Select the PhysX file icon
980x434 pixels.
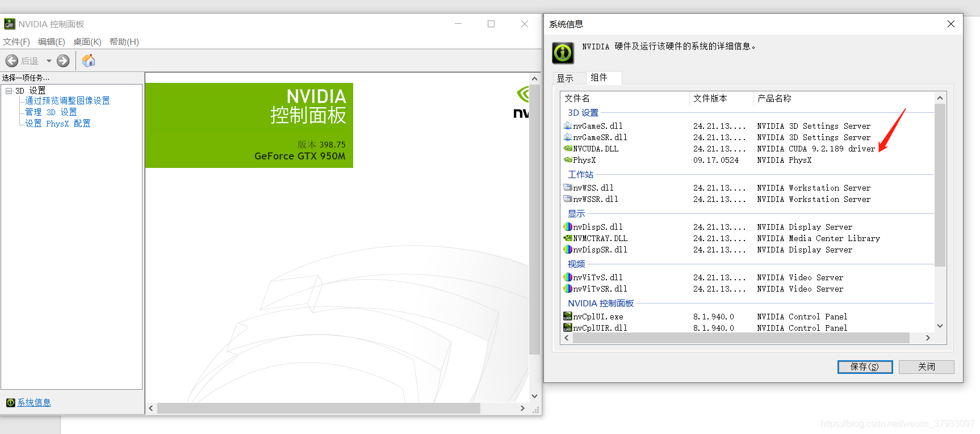tap(567, 159)
